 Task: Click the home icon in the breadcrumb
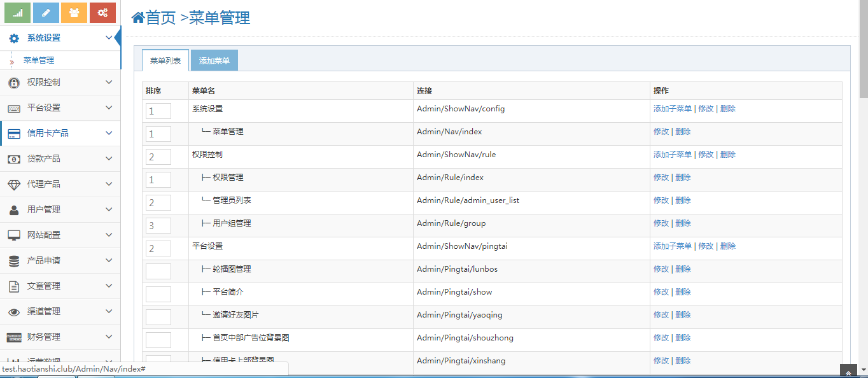137,18
